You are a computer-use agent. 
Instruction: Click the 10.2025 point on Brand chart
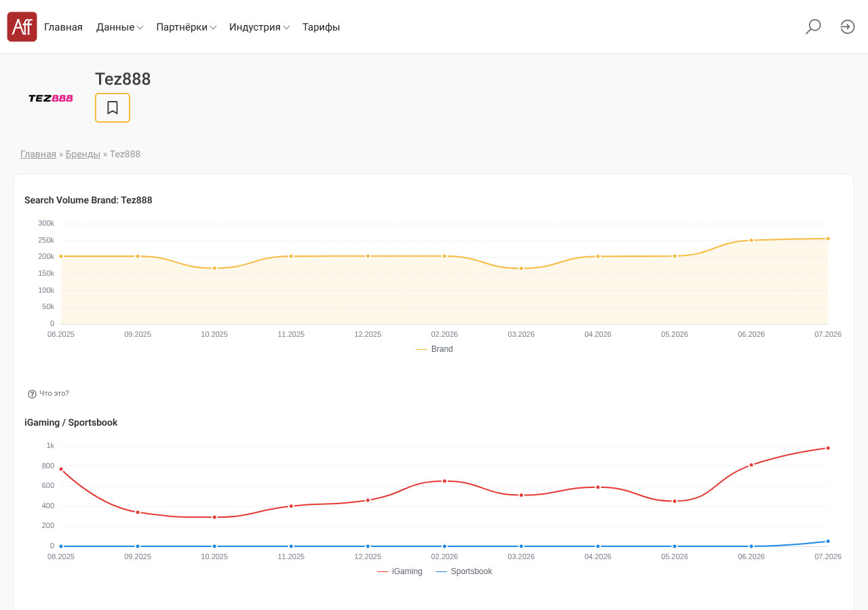[x=214, y=268]
